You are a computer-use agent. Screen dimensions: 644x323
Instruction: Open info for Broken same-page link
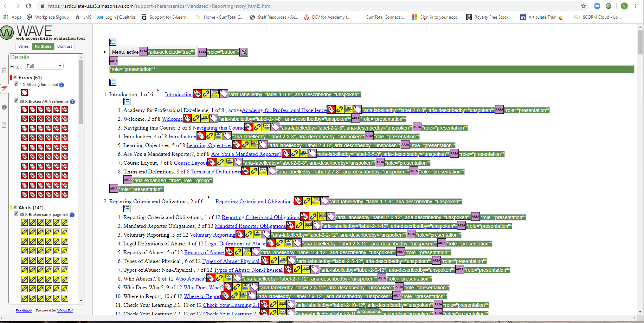(x=72, y=215)
